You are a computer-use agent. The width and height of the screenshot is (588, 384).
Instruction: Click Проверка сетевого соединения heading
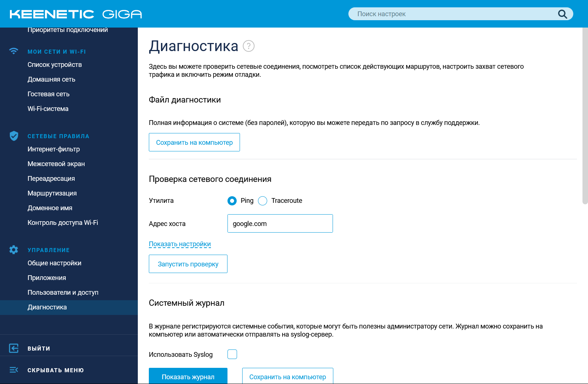coord(210,179)
